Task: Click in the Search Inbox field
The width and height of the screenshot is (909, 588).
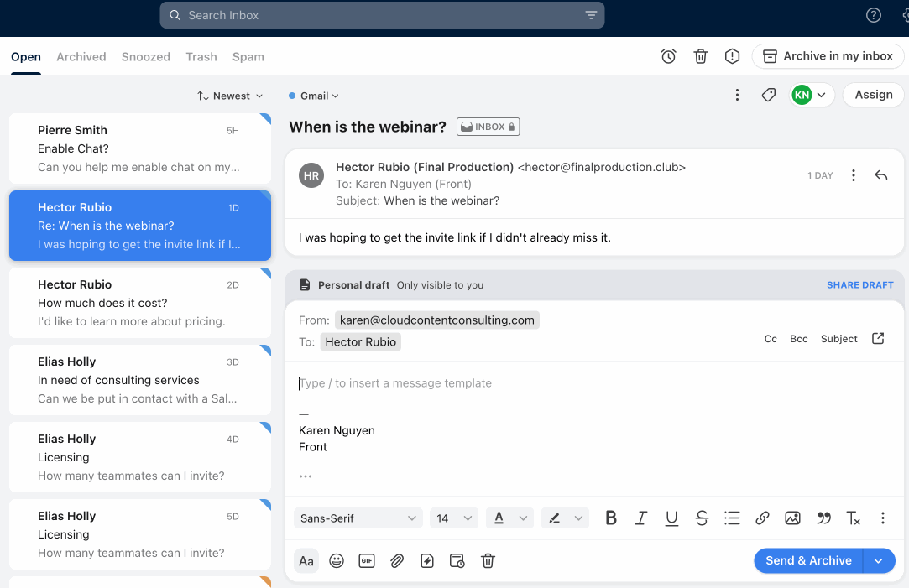Action: 382,15
